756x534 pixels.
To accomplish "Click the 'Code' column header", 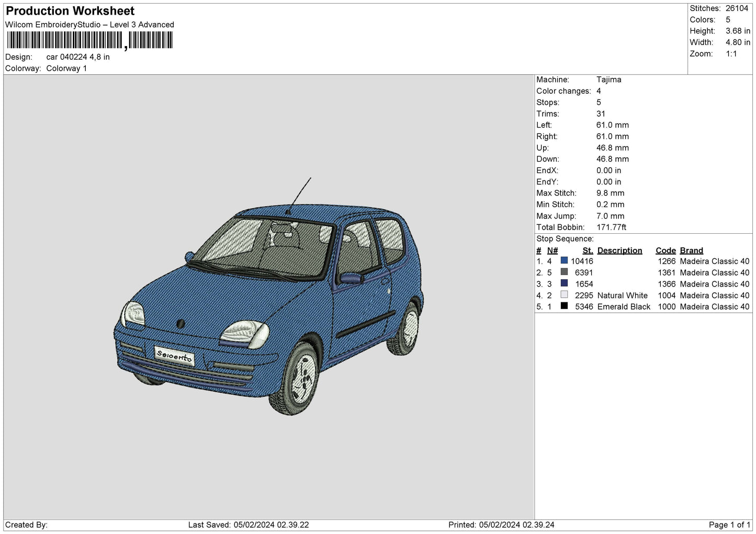I will tap(665, 251).
